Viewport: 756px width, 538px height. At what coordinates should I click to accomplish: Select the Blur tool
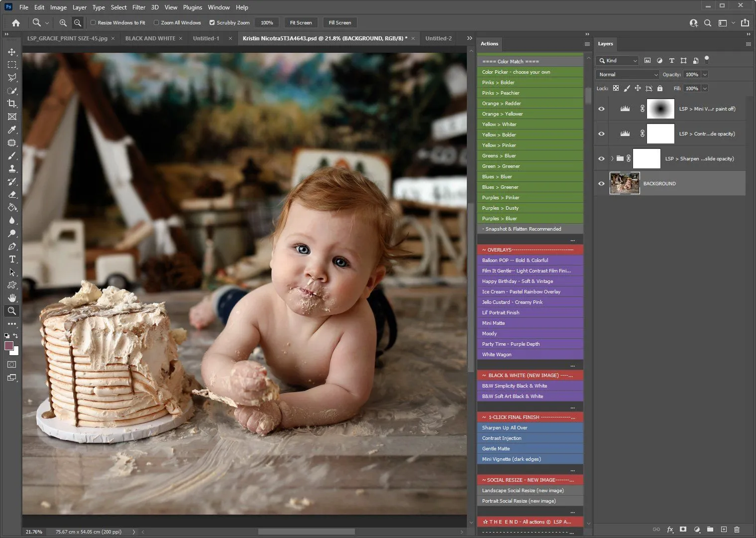point(12,220)
